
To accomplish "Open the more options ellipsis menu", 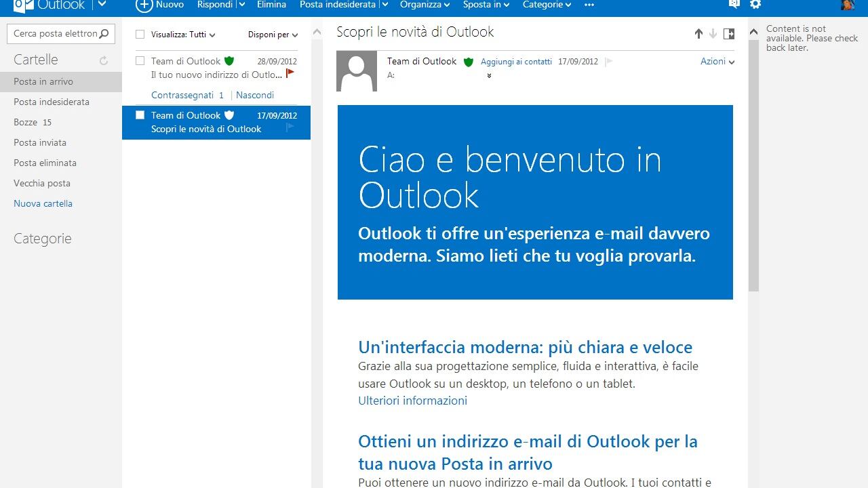I will (589, 5).
